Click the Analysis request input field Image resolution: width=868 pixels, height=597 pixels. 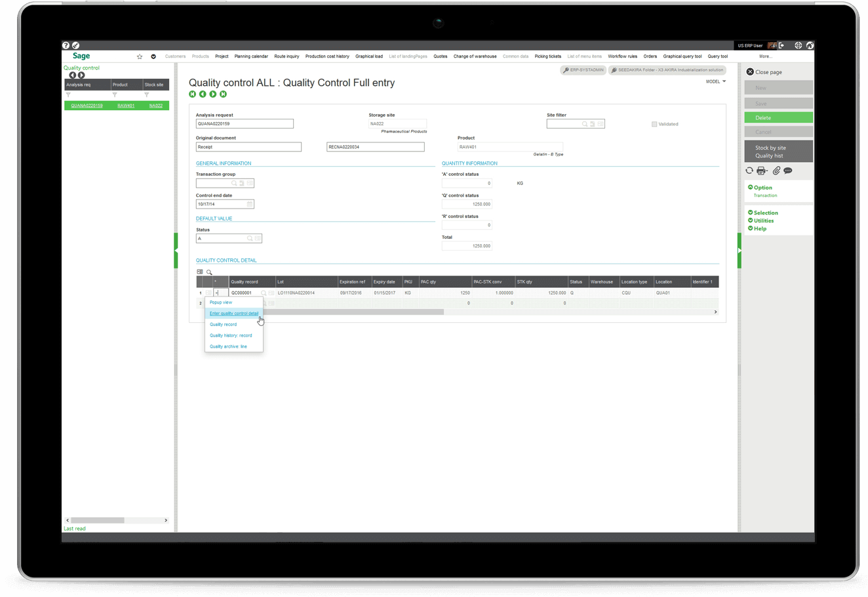pyautogui.click(x=245, y=123)
